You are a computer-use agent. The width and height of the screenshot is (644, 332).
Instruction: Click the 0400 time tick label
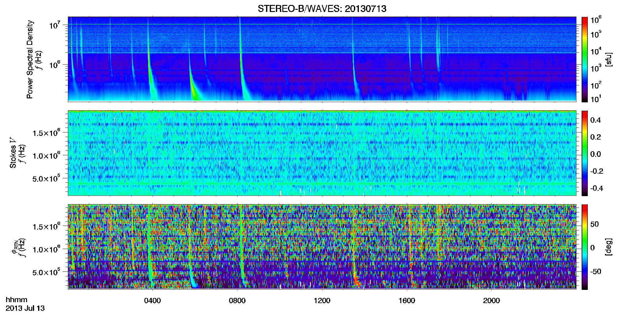pyautogui.click(x=152, y=300)
